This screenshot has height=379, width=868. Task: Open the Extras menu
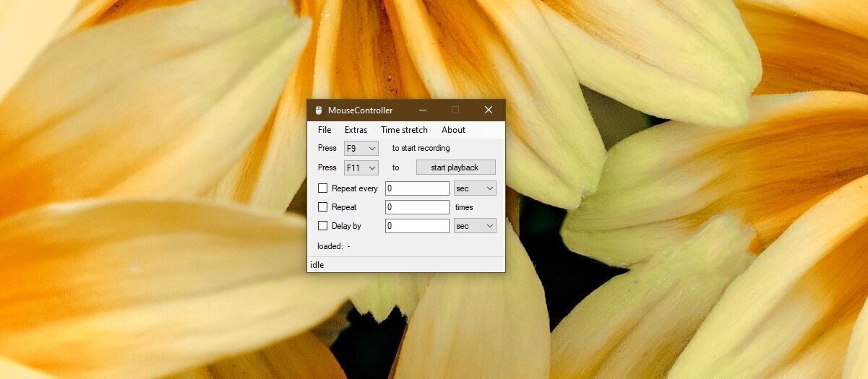click(x=356, y=130)
